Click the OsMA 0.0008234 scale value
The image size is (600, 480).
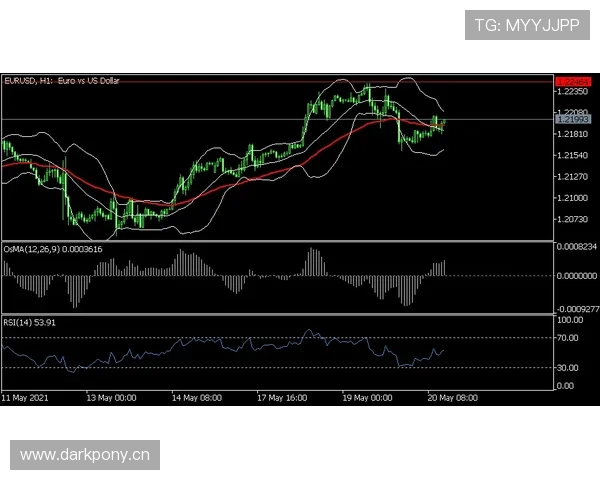(x=577, y=246)
